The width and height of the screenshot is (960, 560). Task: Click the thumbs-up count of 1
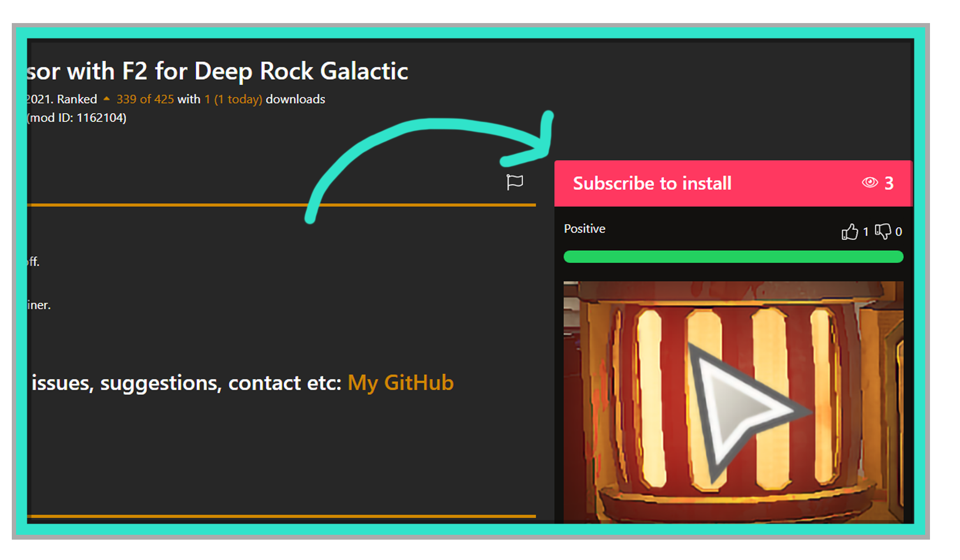866,232
